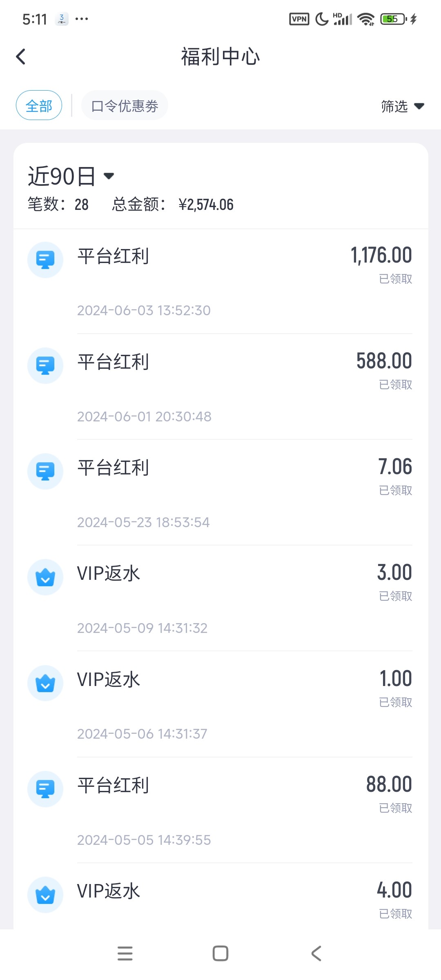Tap the VIP返水 crown icon for 3.00
The height and width of the screenshot is (980, 441).
(45, 577)
